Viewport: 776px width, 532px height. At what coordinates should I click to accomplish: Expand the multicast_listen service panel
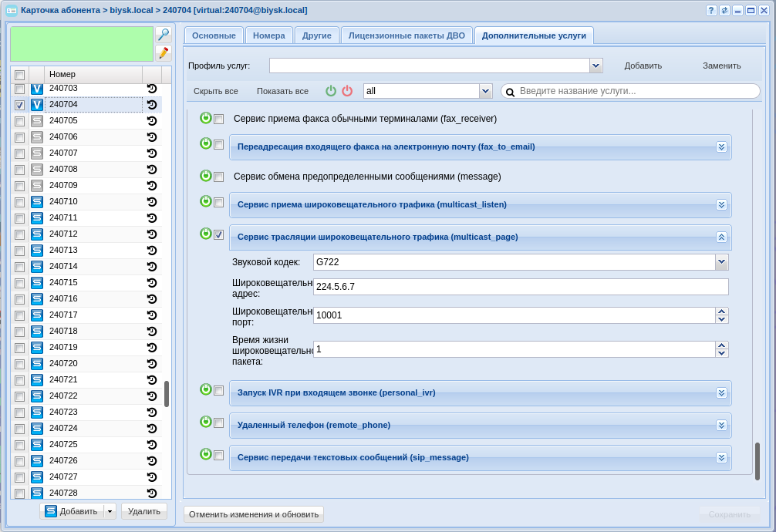coord(721,205)
